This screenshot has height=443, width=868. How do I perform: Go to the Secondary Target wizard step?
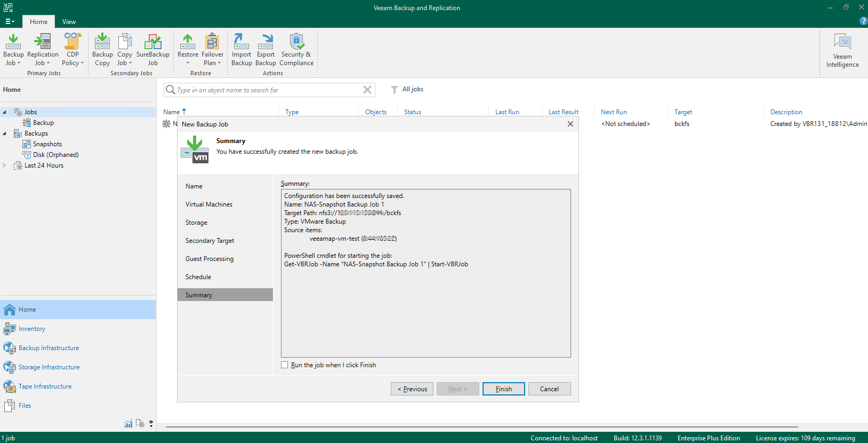click(x=225, y=241)
